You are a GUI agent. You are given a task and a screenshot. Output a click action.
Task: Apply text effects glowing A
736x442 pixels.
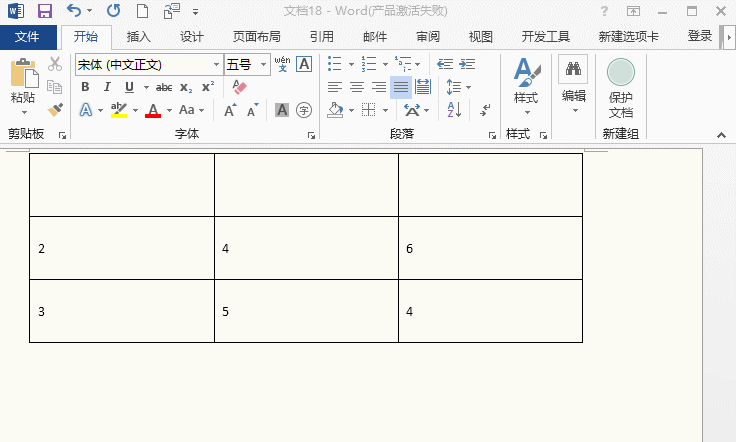coord(86,110)
